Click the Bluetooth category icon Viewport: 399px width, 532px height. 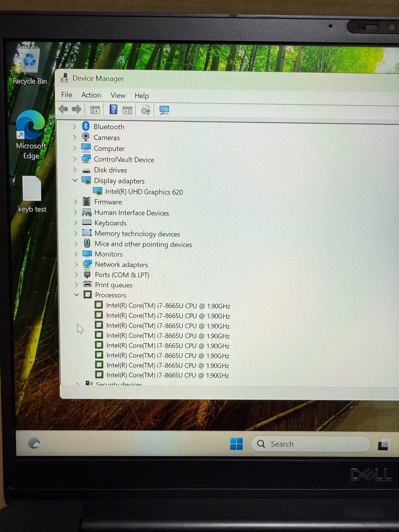(86, 126)
